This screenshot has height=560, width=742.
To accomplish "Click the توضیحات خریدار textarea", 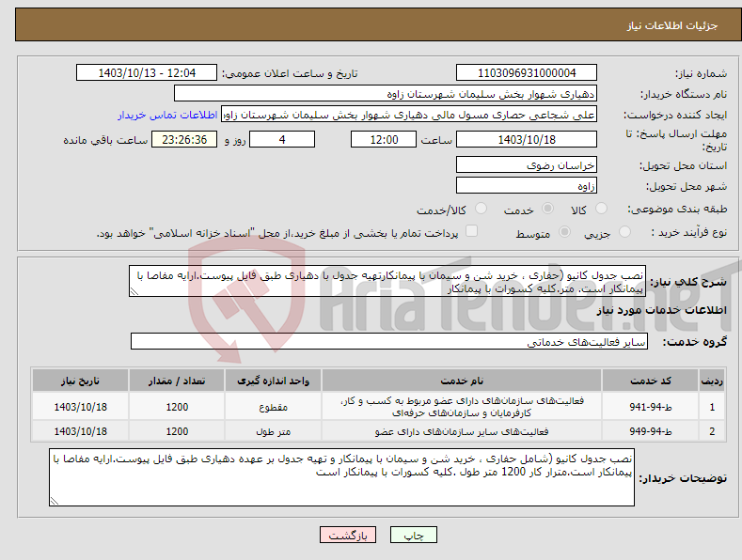I will point(341,477).
